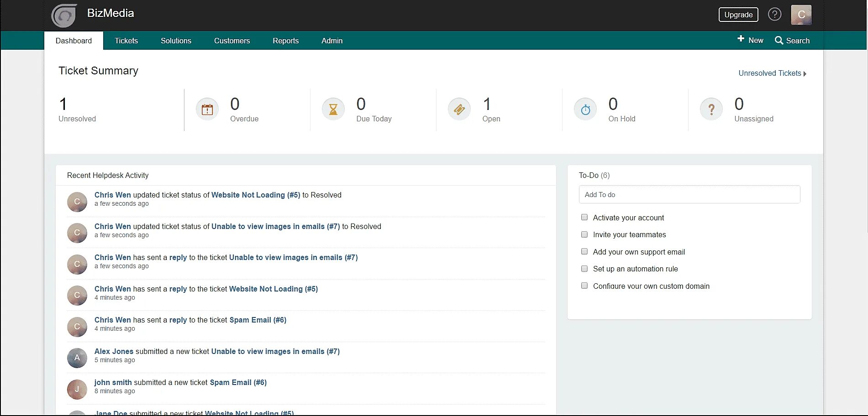Screen dimensions: 868x416
Task: Switch to the Tickets tab
Action: [126, 41]
